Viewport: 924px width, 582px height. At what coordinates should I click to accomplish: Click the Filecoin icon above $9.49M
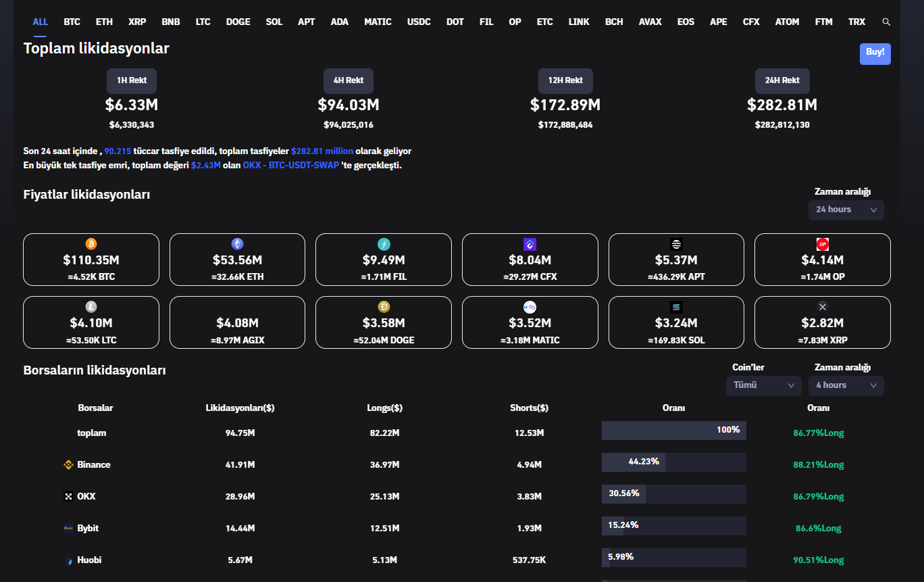pyautogui.click(x=384, y=244)
